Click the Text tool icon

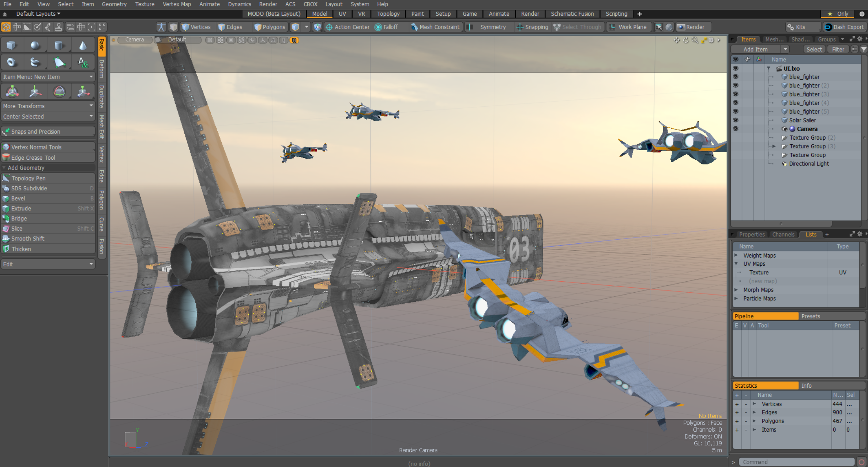coord(83,62)
